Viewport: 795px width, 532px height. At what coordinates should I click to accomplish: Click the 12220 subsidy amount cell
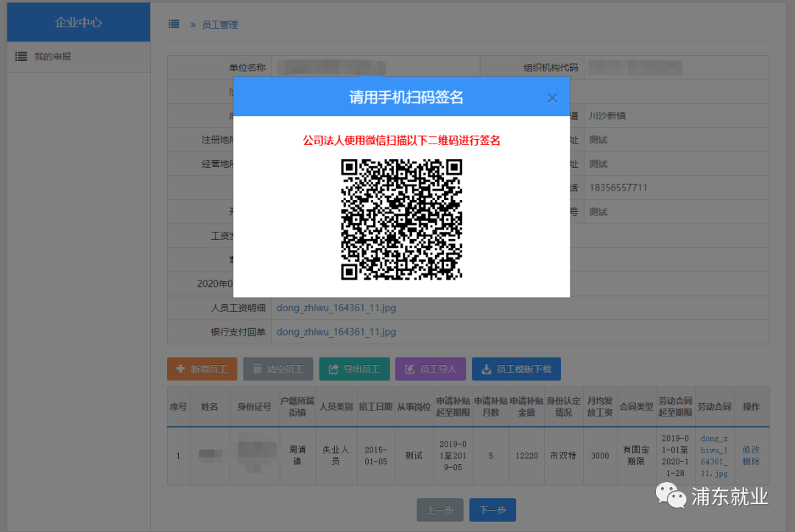click(x=526, y=456)
